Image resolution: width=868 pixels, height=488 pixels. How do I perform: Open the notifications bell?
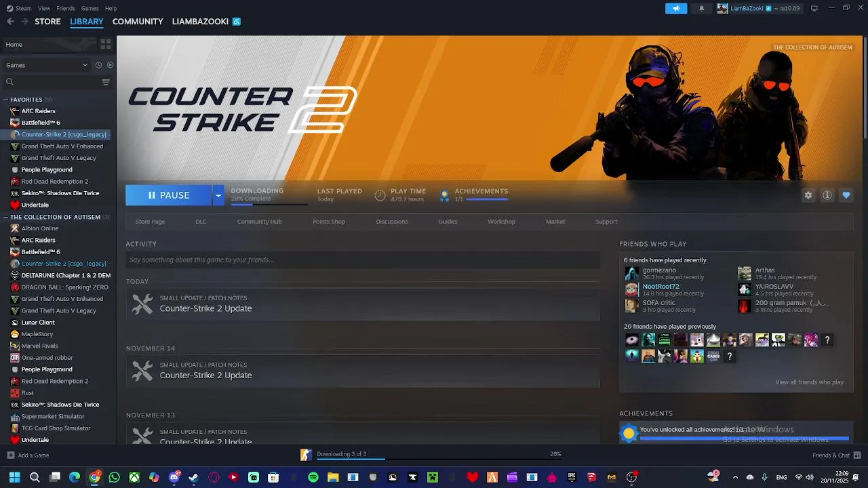pyautogui.click(x=701, y=8)
